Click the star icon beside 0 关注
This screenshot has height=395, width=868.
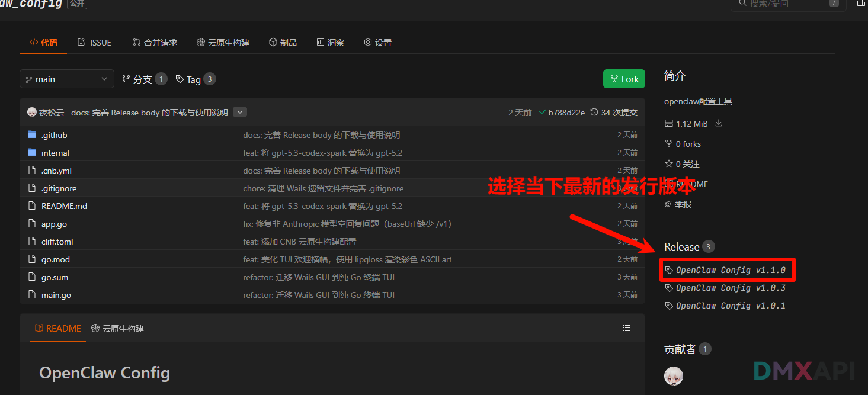pos(669,164)
